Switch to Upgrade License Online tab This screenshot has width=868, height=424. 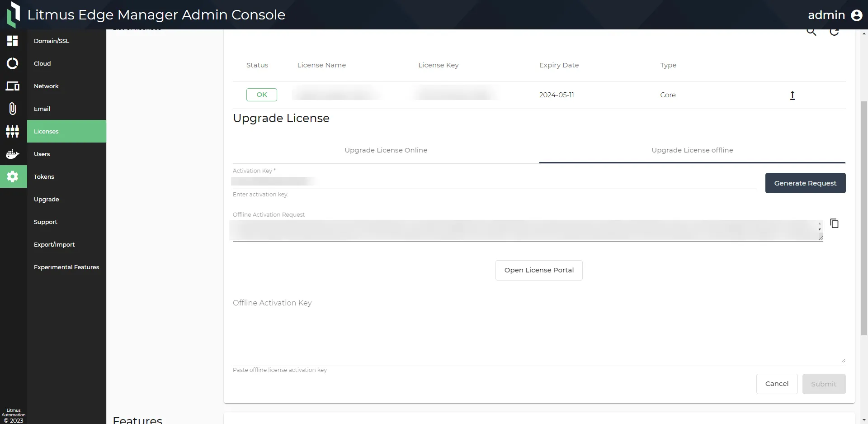click(386, 150)
